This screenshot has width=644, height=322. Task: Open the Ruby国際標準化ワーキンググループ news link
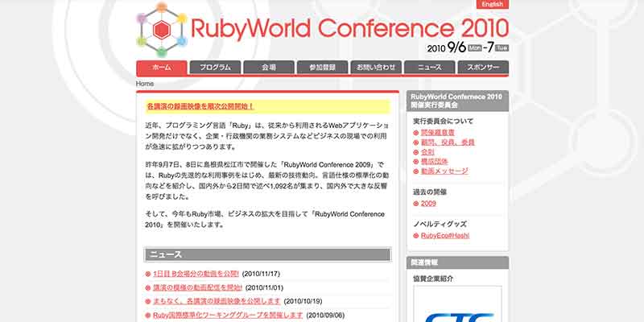tap(228, 316)
